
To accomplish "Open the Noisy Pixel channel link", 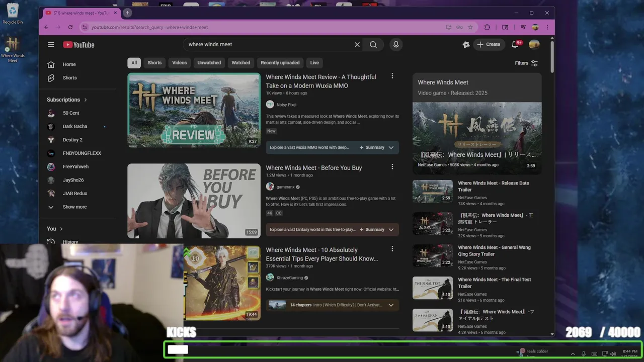I will click(x=286, y=105).
